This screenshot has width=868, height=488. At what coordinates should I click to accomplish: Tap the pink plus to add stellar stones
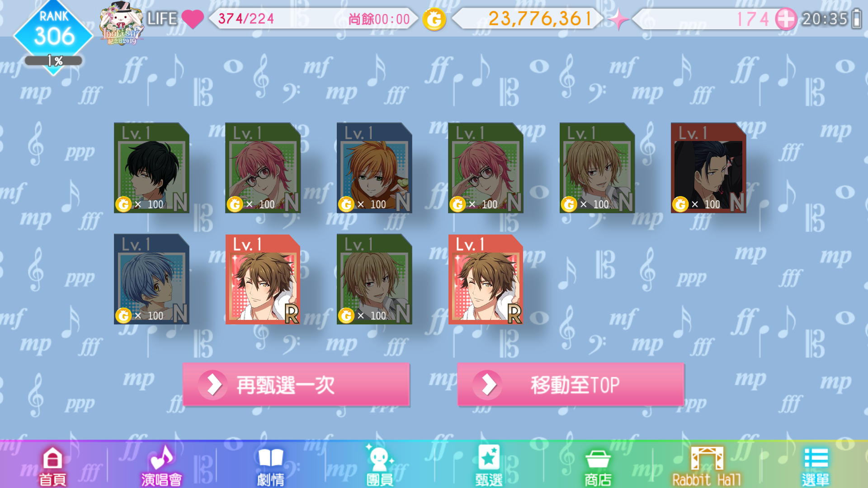coord(786,19)
